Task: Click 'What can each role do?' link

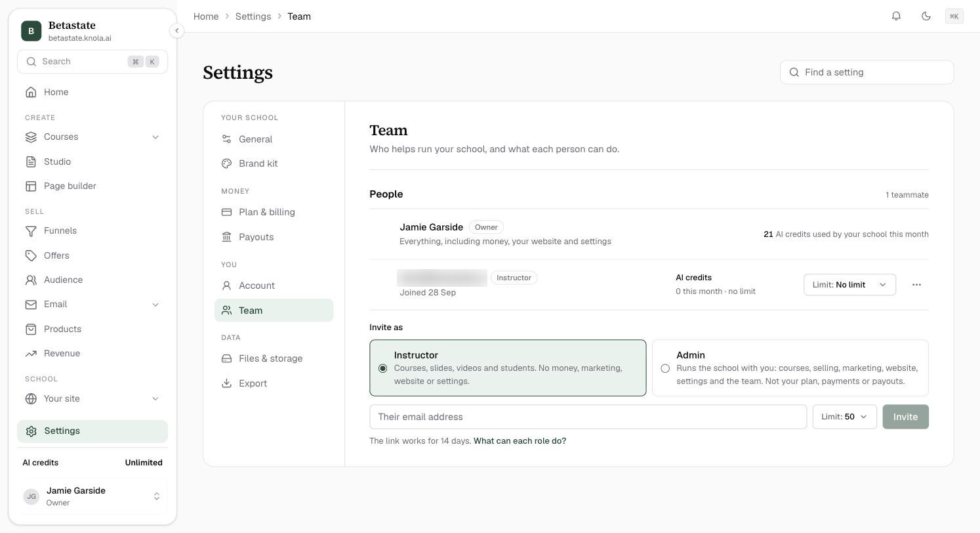Action: [x=520, y=441]
